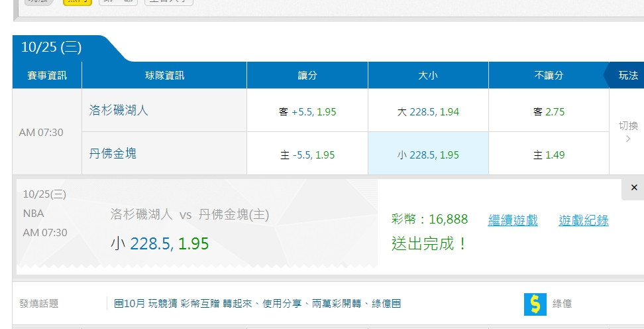Viewport: 644px width, 329px height.
Task: Select 主 -5.5, 1.95 handicap bet
Action: point(307,155)
